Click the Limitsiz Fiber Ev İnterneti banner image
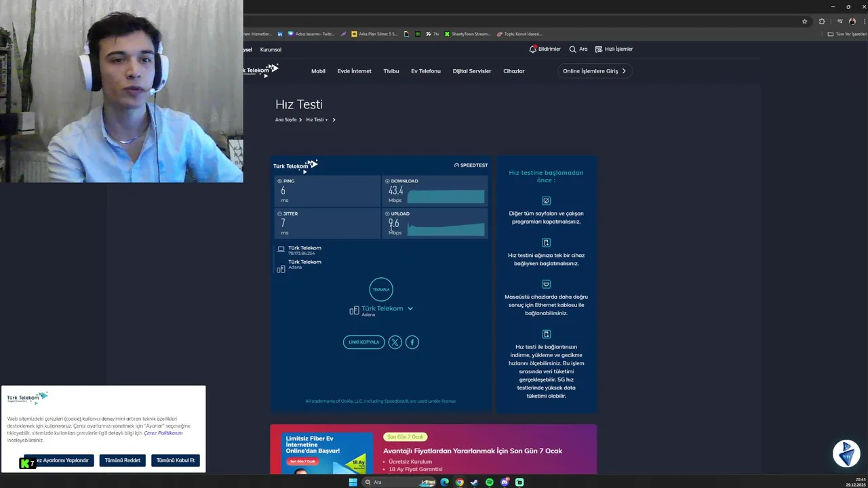The height and width of the screenshot is (488, 868). [328, 453]
